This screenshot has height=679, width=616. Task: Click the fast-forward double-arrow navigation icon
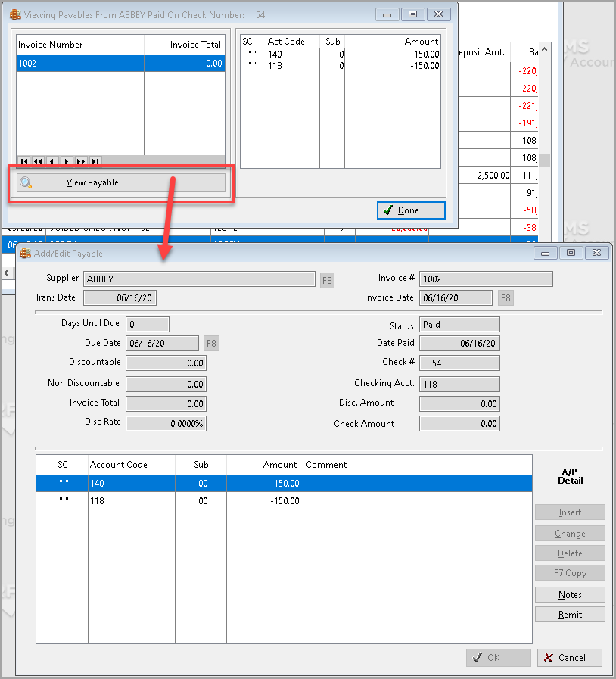[x=79, y=161]
